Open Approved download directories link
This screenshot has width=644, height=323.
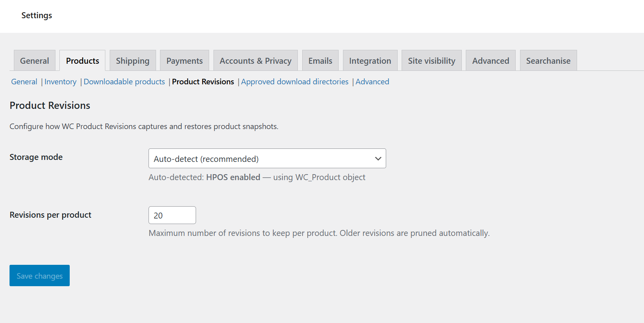[295, 82]
